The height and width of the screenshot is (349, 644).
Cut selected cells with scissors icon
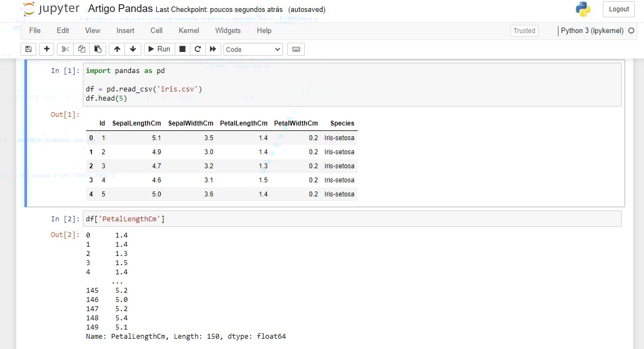pos(65,49)
